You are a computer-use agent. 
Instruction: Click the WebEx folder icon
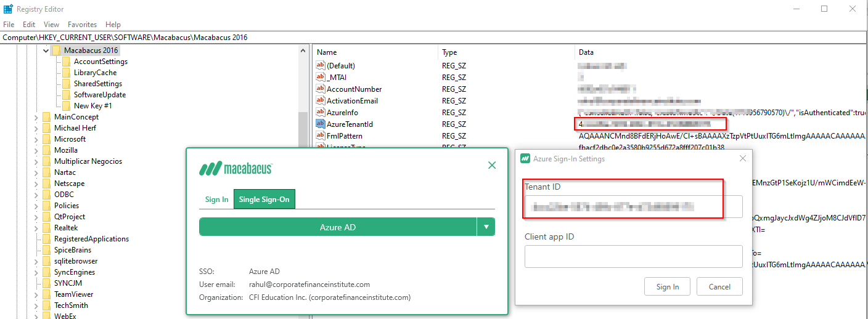tap(47, 316)
